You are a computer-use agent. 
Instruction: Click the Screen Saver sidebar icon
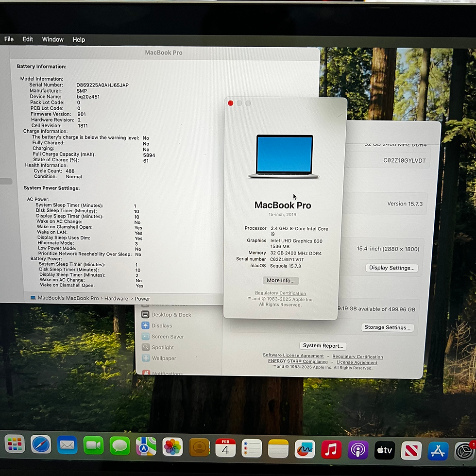click(x=146, y=336)
